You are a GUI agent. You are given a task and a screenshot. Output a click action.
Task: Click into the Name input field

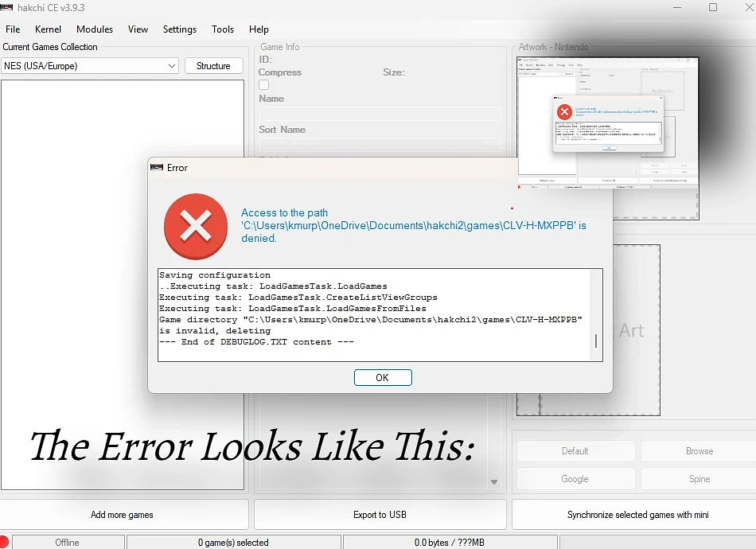[380, 114]
